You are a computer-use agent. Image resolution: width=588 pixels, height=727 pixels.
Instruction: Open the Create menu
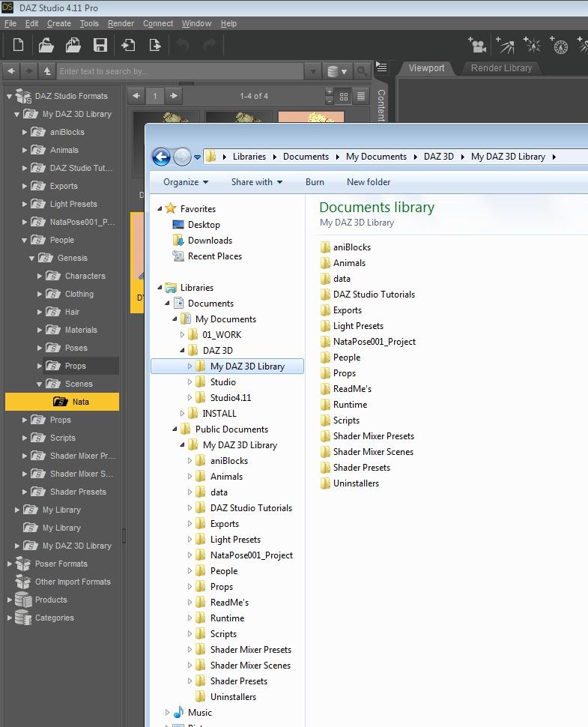pyautogui.click(x=59, y=23)
